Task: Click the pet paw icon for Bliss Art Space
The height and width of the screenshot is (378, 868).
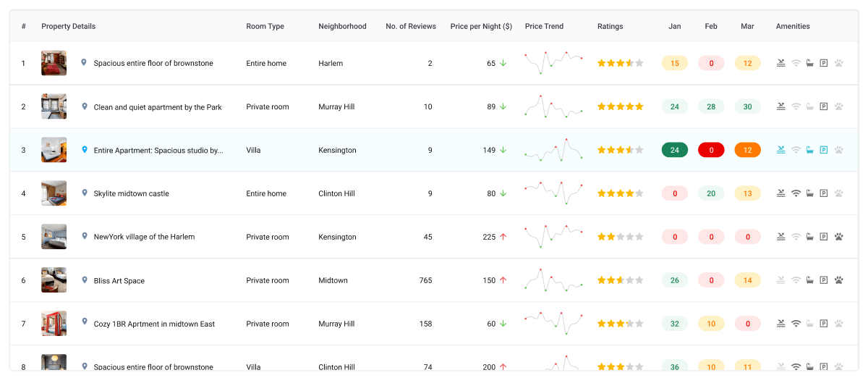Action: pos(839,280)
